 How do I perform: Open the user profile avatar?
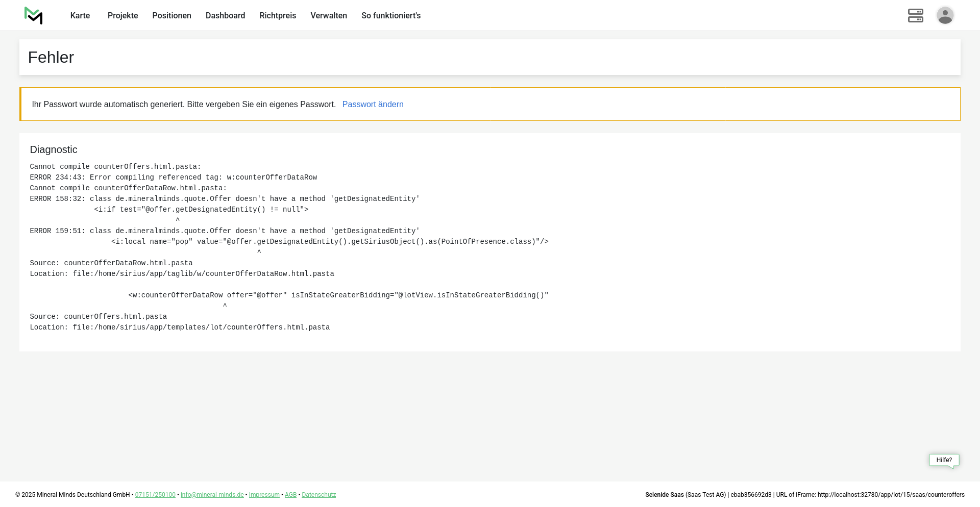[x=945, y=16]
